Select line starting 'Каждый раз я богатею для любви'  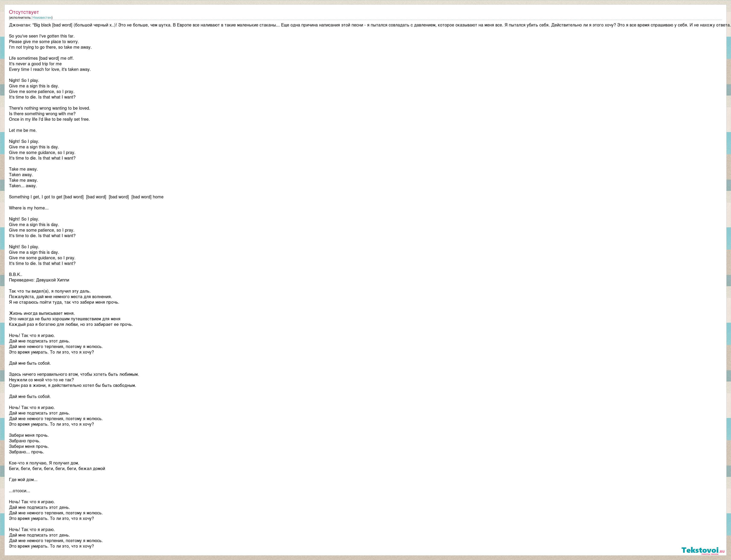click(x=71, y=324)
